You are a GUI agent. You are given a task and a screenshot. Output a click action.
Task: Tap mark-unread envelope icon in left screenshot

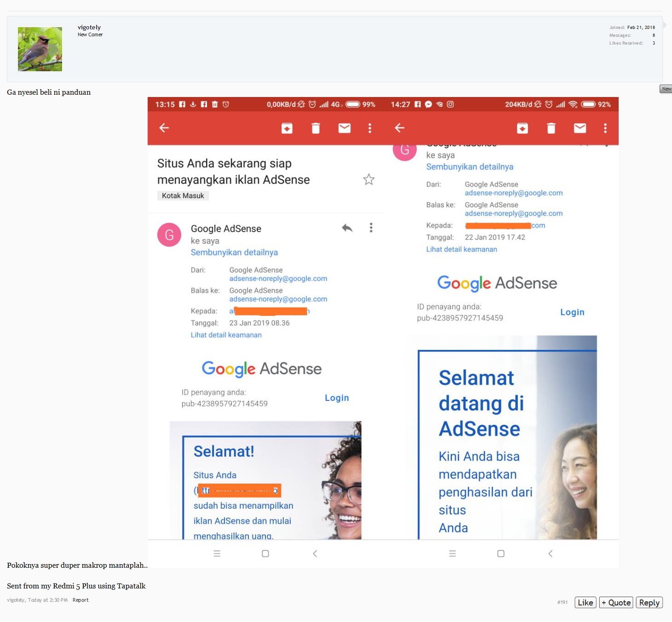click(x=345, y=128)
